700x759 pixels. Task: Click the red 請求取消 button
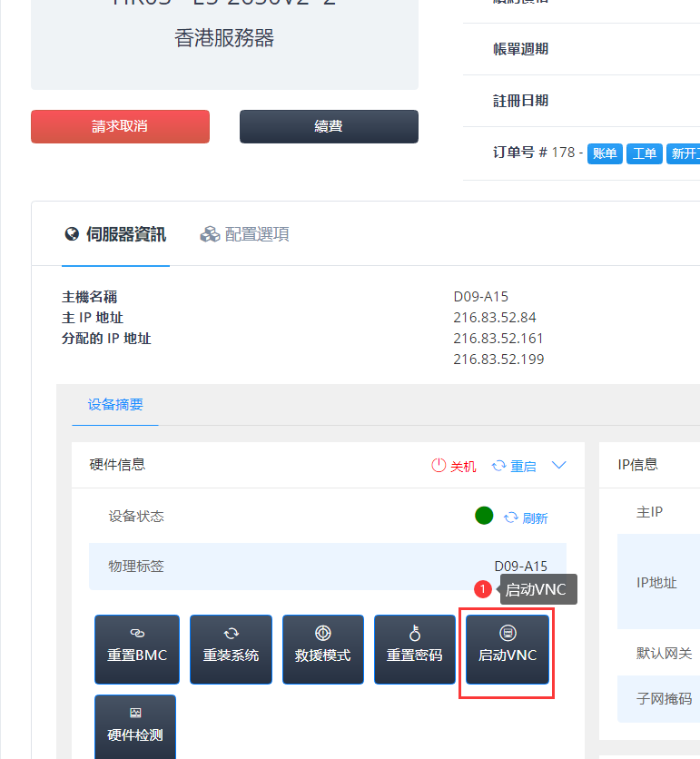click(x=120, y=126)
